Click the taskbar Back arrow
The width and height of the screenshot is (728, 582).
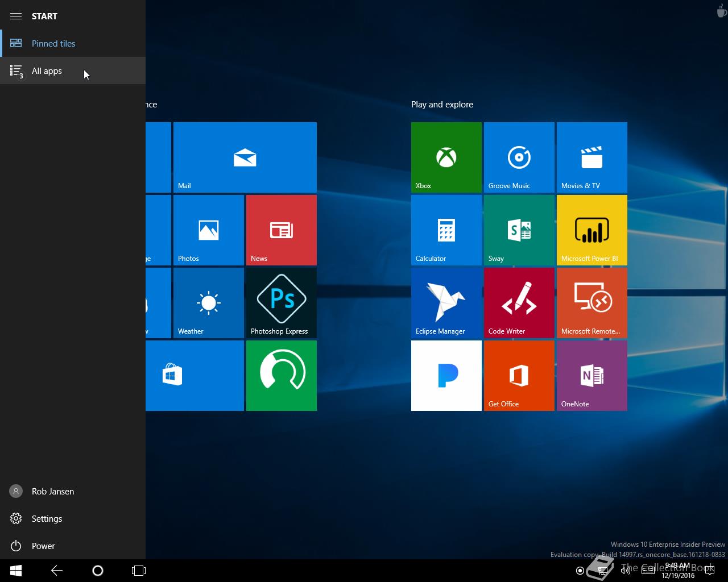click(x=57, y=571)
